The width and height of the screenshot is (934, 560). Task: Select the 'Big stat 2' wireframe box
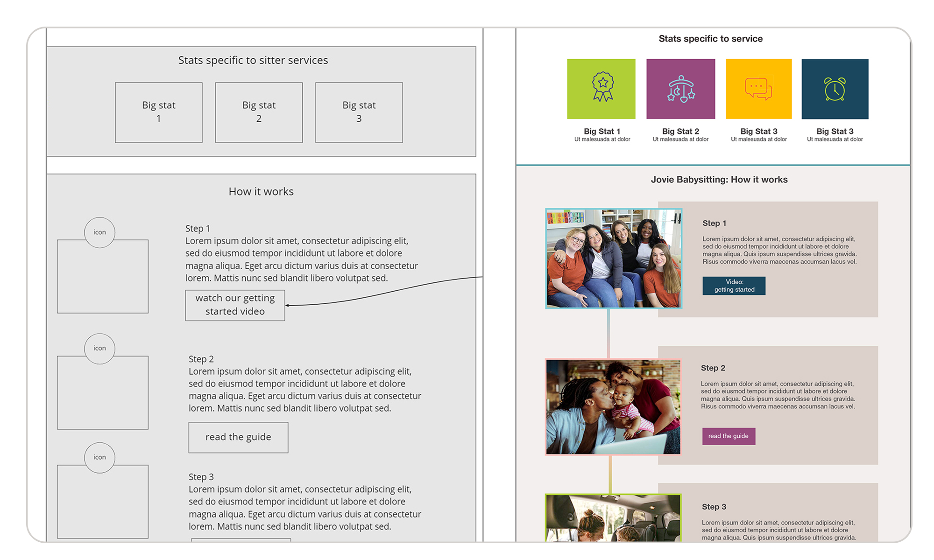259,112
